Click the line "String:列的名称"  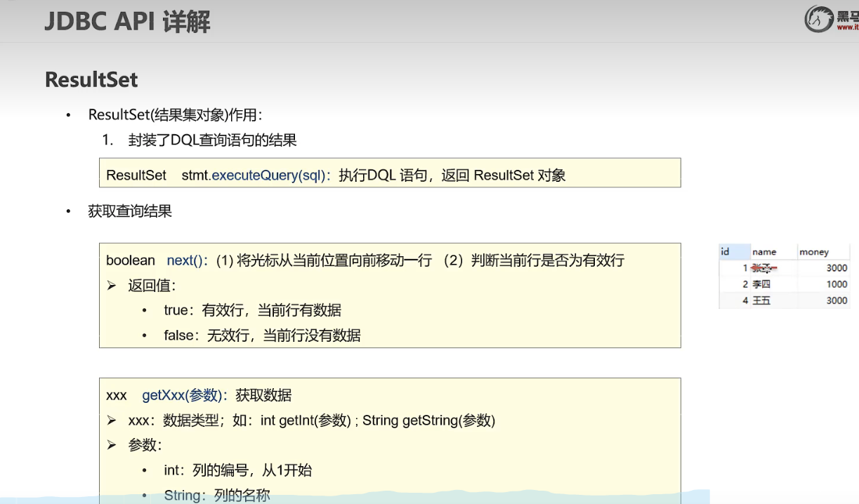[x=217, y=495]
